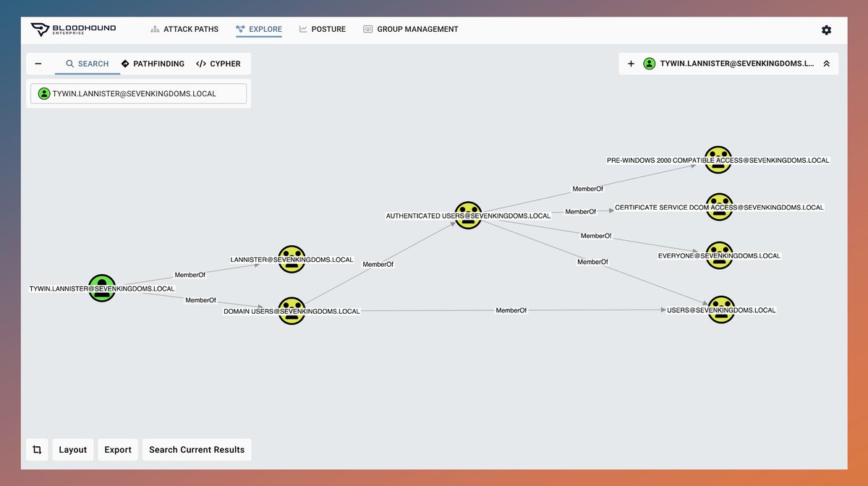Screen dimensions: 868x486
Task: Click the user icon in info panel header
Action: [650, 64]
